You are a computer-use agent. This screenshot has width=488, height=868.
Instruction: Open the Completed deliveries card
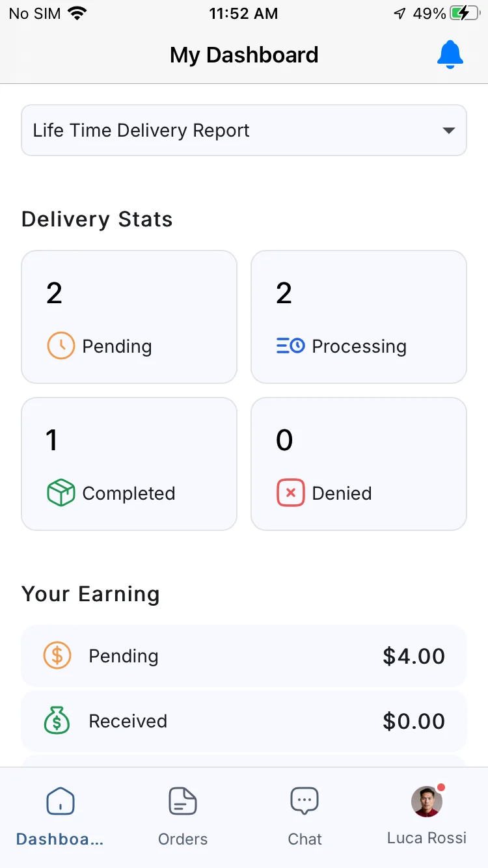point(129,464)
